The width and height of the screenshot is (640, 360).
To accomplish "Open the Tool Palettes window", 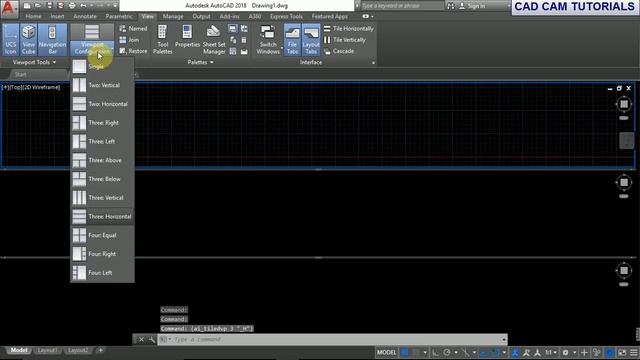I will click(x=162, y=39).
